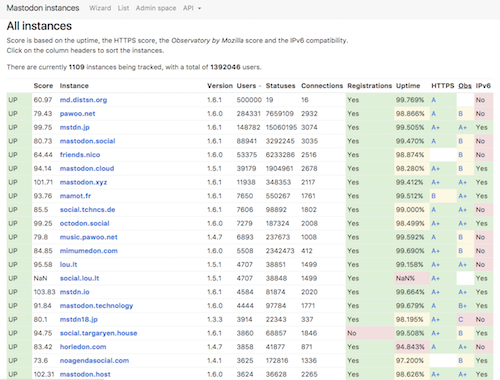Click HTTPS grade A+ for mastodon.host
Viewport: 500px width, 380px height.
[x=435, y=374]
